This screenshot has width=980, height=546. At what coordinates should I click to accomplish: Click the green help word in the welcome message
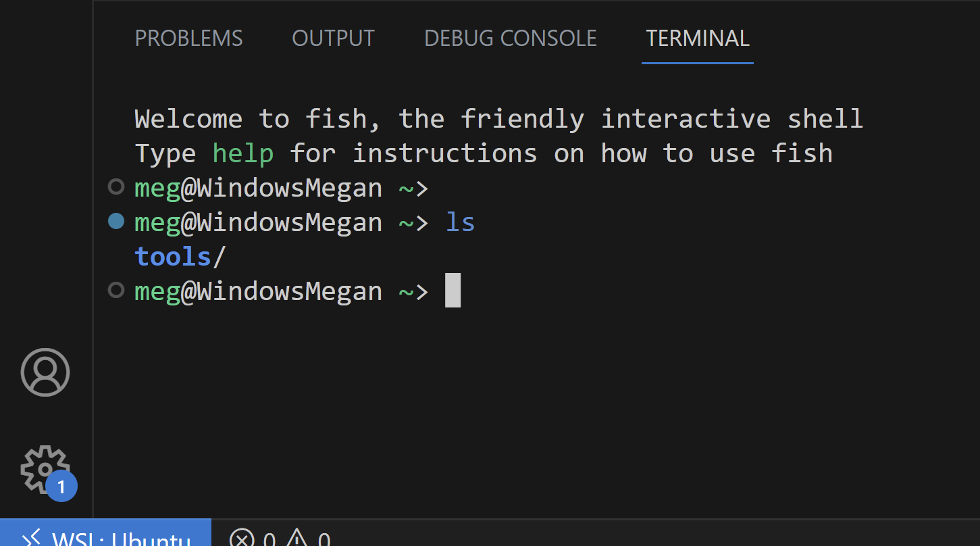242,153
